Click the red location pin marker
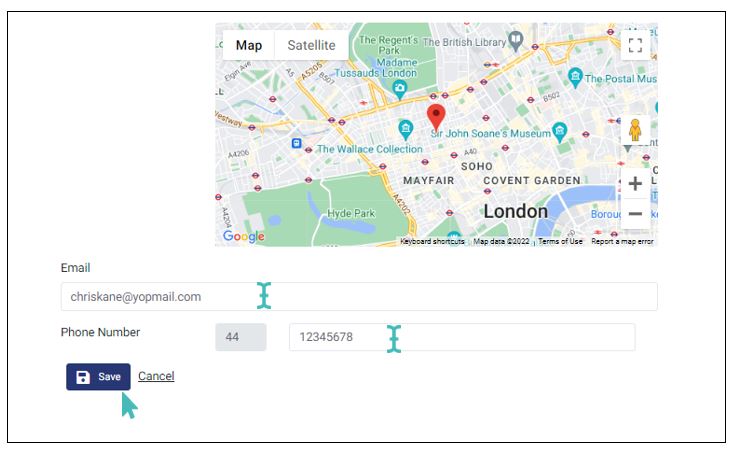The width and height of the screenshot is (734, 456). 436,118
